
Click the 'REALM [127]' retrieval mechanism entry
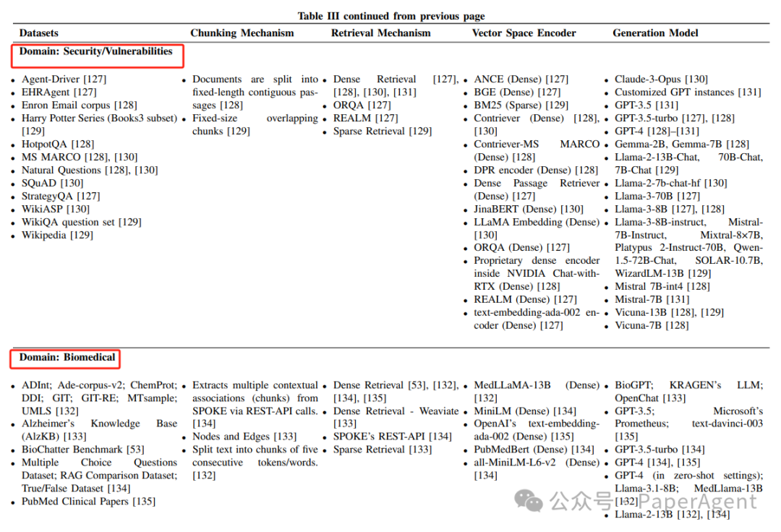tap(366, 118)
